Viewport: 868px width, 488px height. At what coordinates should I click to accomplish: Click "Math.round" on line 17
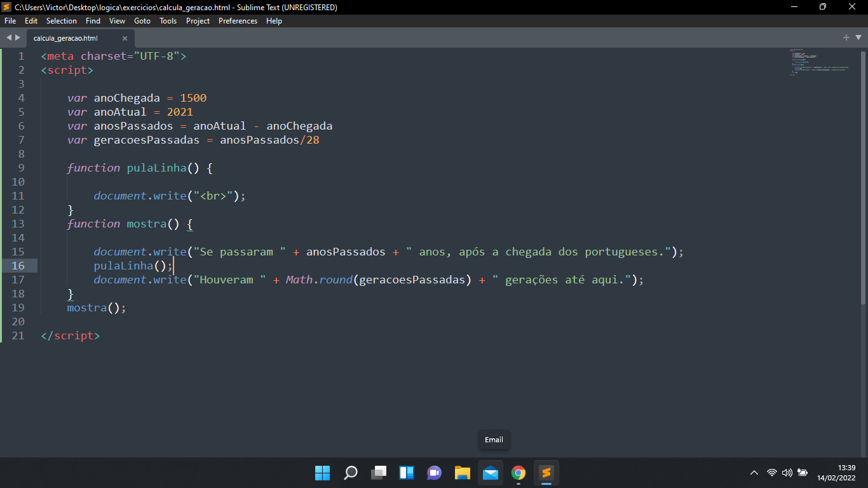coord(319,280)
